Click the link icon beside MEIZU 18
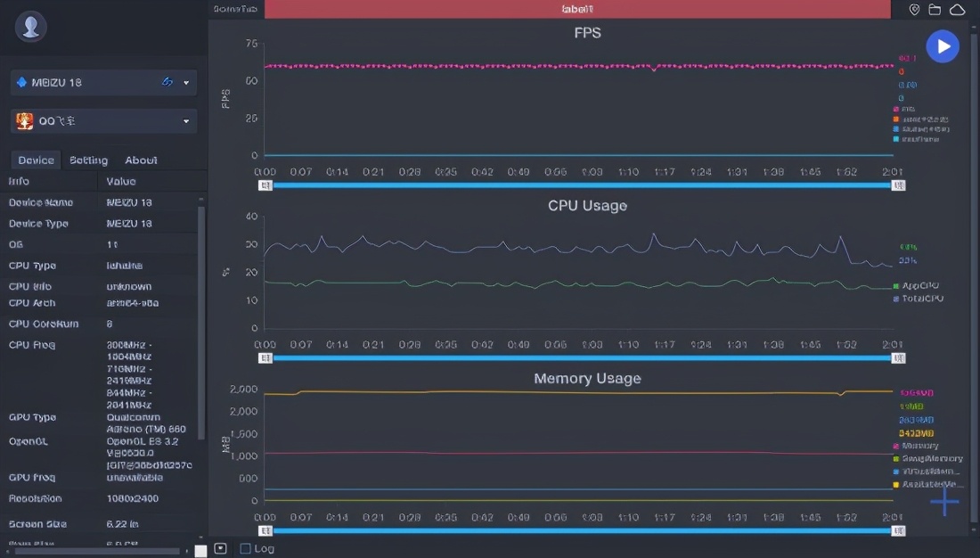This screenshot has height=558, width=980. coord(167,82)
